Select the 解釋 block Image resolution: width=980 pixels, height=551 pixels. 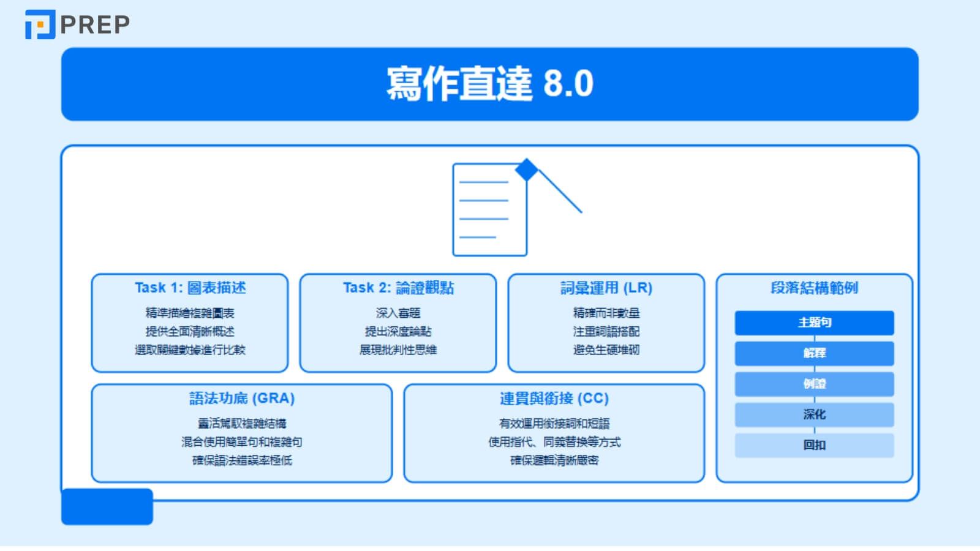(815, 353)
